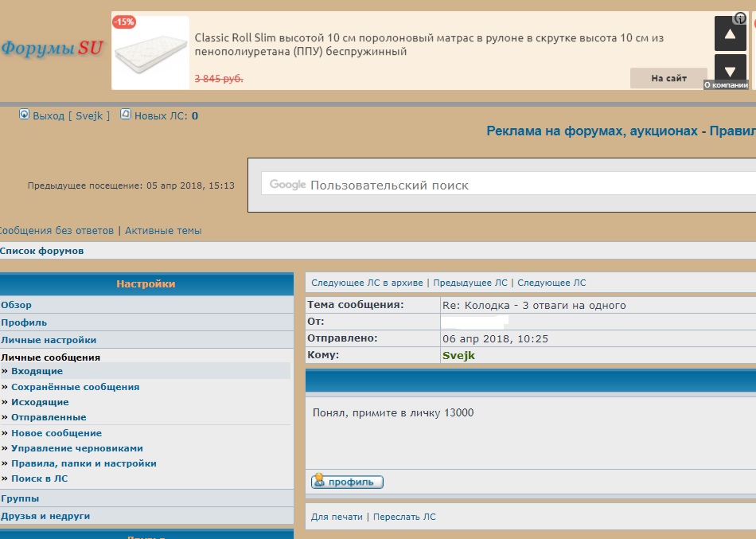The width and height of the screenshot is (756, 539).
Task: Click the mattress product thumbnail
Action: (x=150, y=52)
